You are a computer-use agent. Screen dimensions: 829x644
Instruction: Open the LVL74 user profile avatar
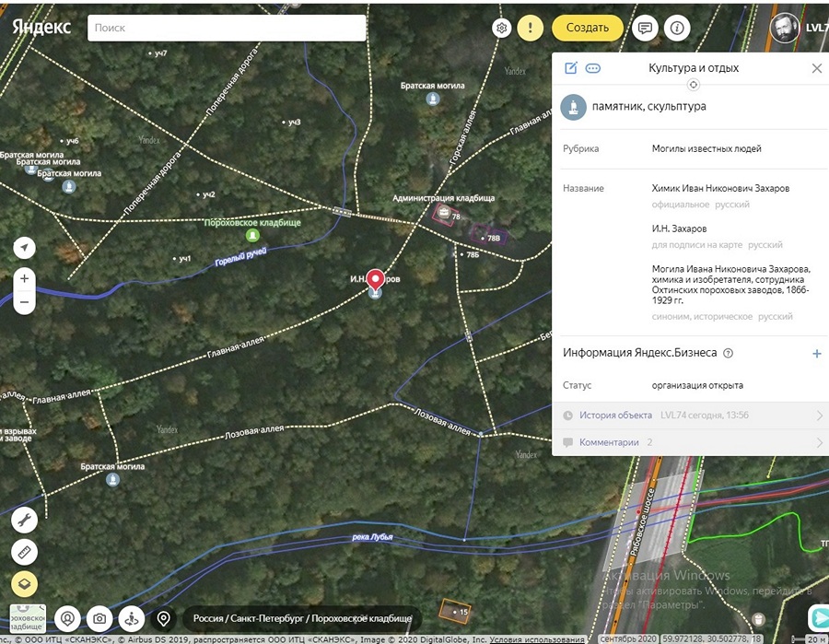coord(785,27)
